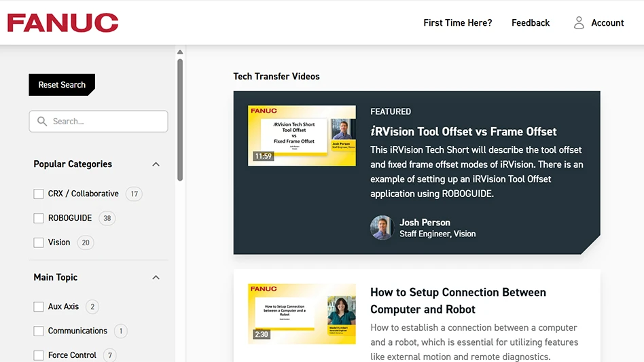Click the scrollbar up arrow in sidebar
The width and height of the screenshot is (644, 362).
180,52
